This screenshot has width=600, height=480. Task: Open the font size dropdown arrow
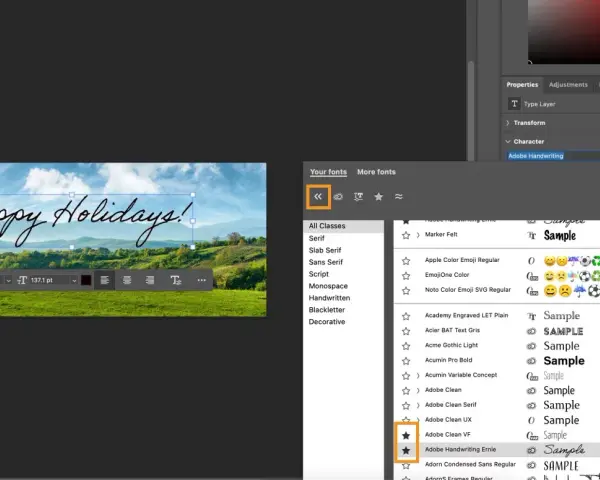(74, 281)
